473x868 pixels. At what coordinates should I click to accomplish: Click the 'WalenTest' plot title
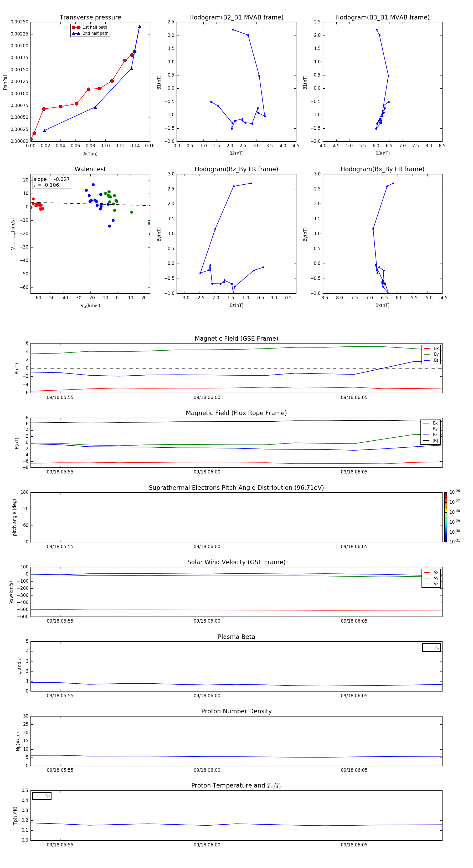[90, 169]
